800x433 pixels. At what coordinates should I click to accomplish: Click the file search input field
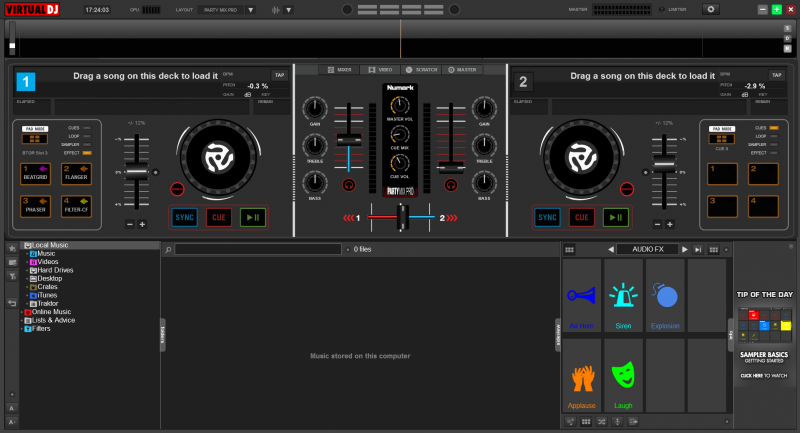coord(258,249)
